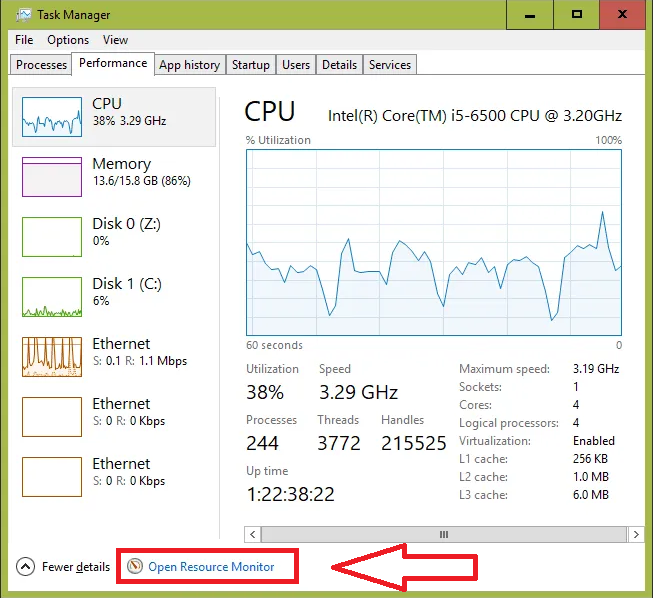Click the Disk 1 (C:) label
The image size is (654, 598).
click(x=127, y=284)
